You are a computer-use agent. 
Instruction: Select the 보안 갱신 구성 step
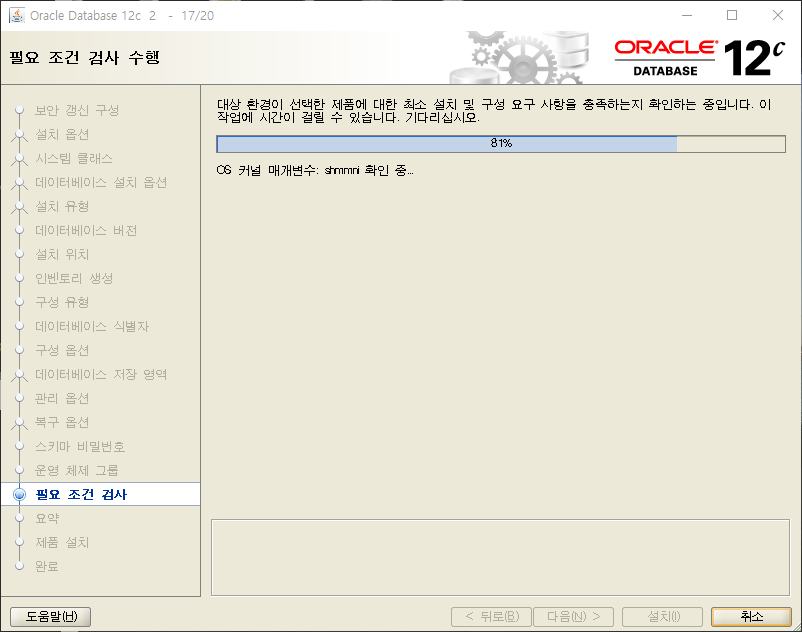tap(77, 110)
